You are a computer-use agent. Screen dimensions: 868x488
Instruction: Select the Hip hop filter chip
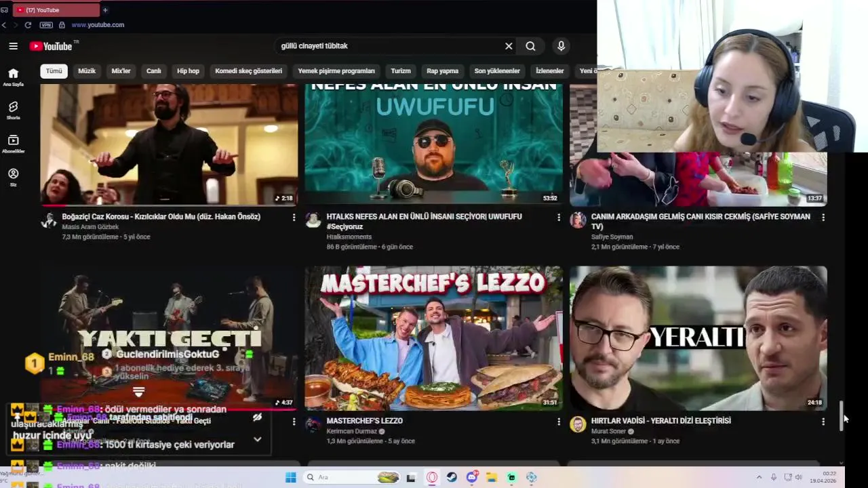click(189, 70)
